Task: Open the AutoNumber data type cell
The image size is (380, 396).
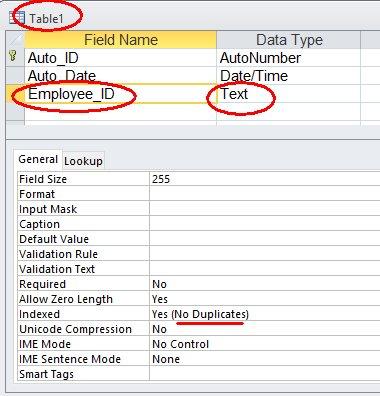Action: pos(289,58)
